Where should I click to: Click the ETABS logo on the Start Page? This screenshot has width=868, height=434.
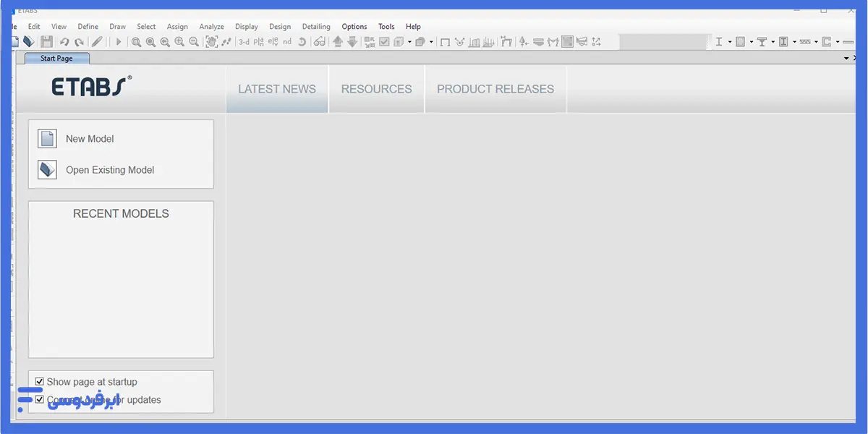point(92,87)
